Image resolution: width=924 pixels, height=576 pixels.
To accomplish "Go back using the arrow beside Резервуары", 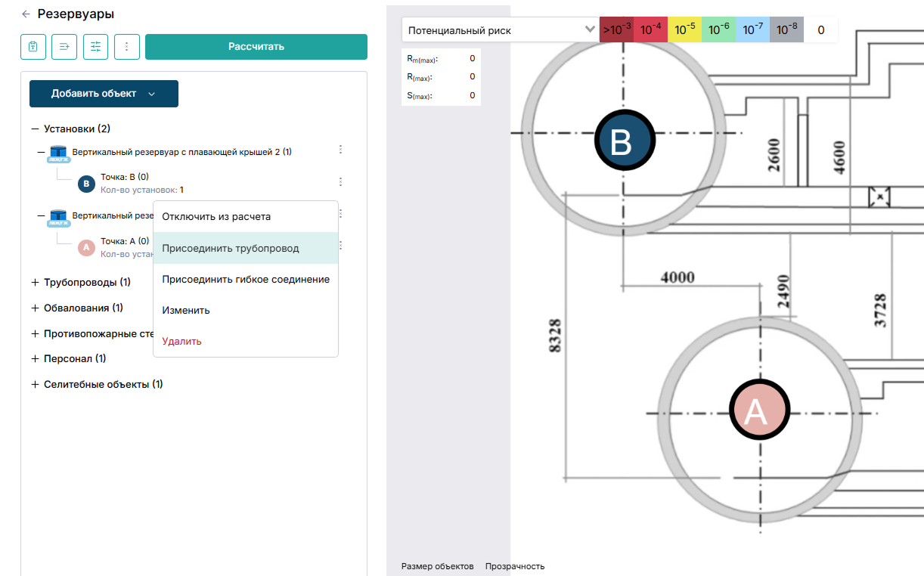I will 26,14.
